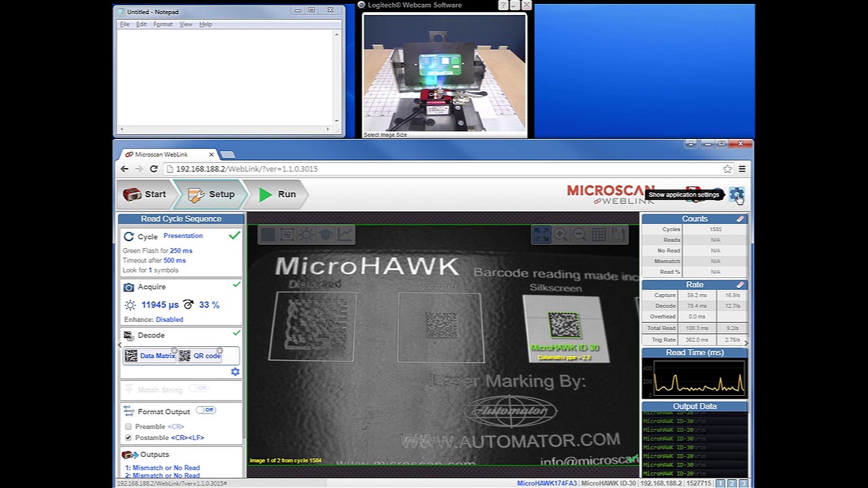Toggle the Format Output switch
868x488 pixels.
point(205,410)
